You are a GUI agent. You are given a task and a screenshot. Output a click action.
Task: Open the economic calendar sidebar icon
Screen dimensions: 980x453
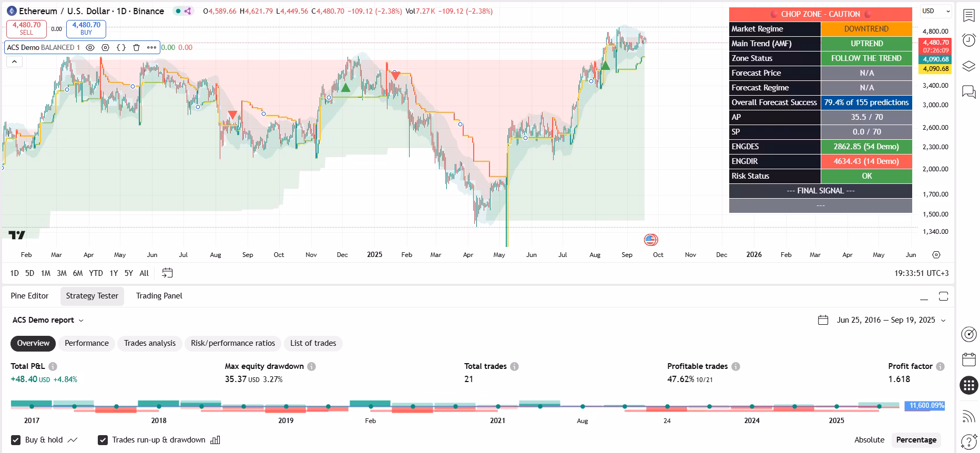coord(968,359)
